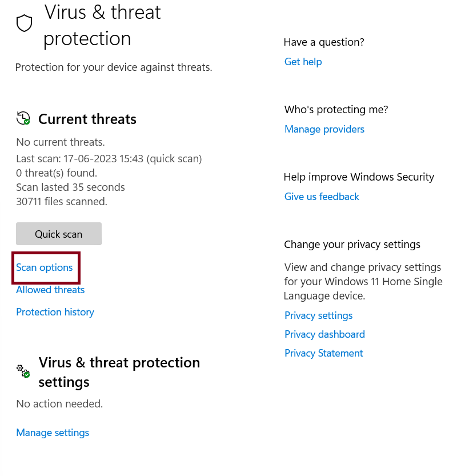Open Manage providers
The width and height of the screenshot is (473, 476).
coord(324,129)
